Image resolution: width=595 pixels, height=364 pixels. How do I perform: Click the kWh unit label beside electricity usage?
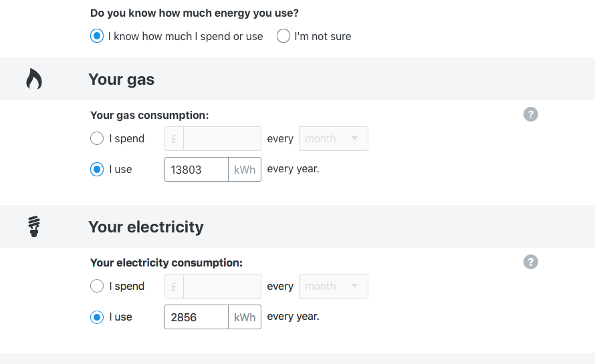245,317
